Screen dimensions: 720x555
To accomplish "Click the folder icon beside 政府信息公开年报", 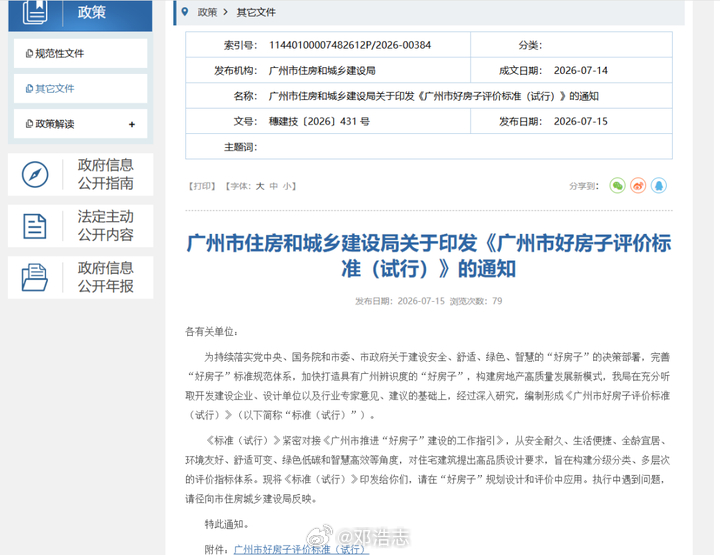I will pyautogui.click(x=35, y=277).
